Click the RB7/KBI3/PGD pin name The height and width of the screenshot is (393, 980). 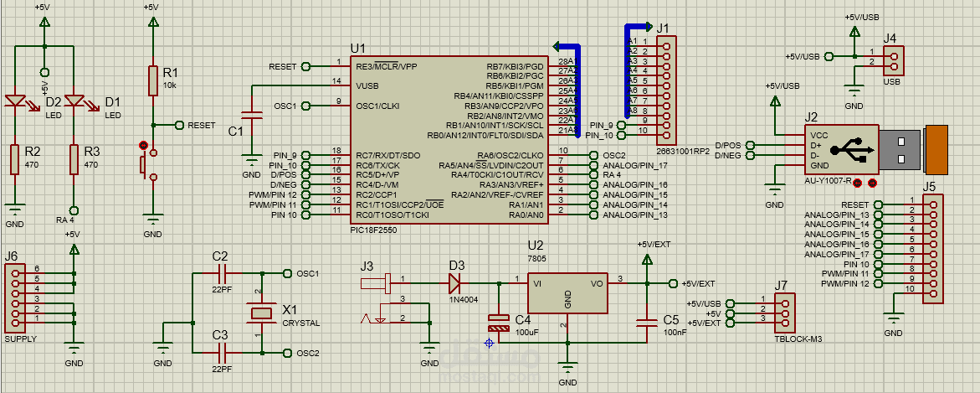click(515, 65)
